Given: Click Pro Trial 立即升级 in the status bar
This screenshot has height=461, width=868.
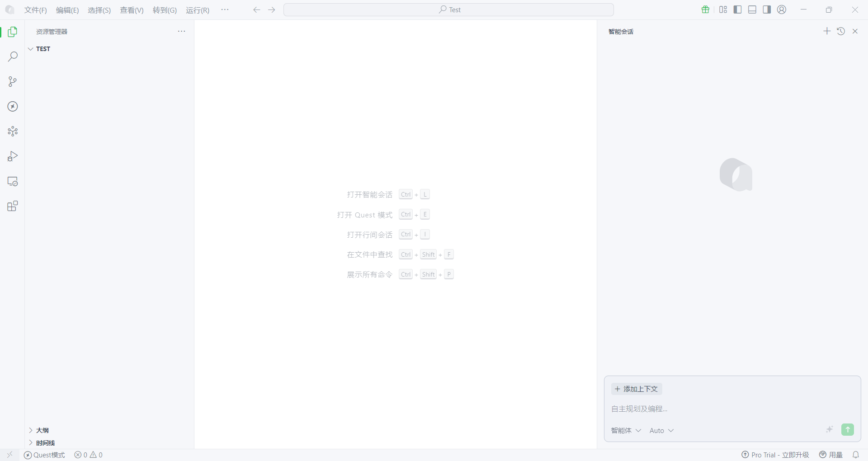Looking at the screenshot, I should point(775,455).
